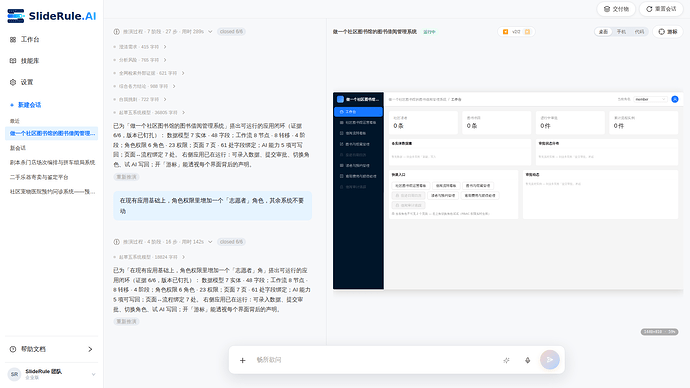Expand the 综合各方结论 step
This screenshot has width=690, height=388.
(x=144, y=86)
